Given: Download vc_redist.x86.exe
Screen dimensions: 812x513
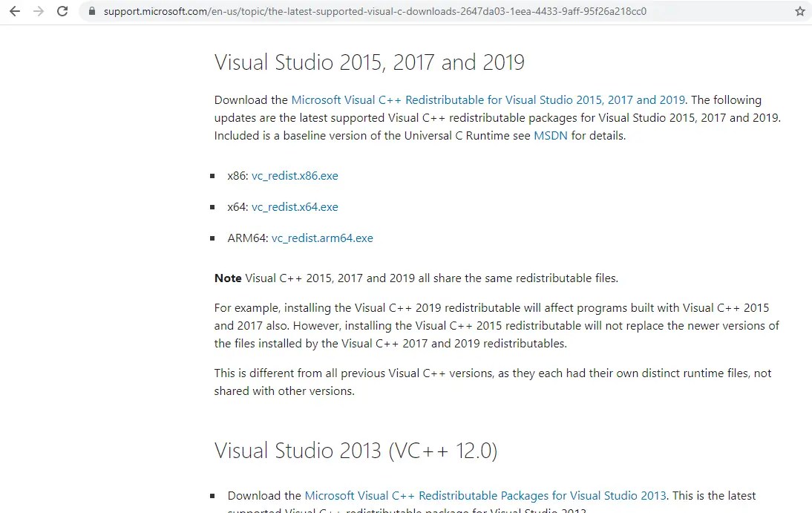Looking at the screenshot, I should [295, 176].
